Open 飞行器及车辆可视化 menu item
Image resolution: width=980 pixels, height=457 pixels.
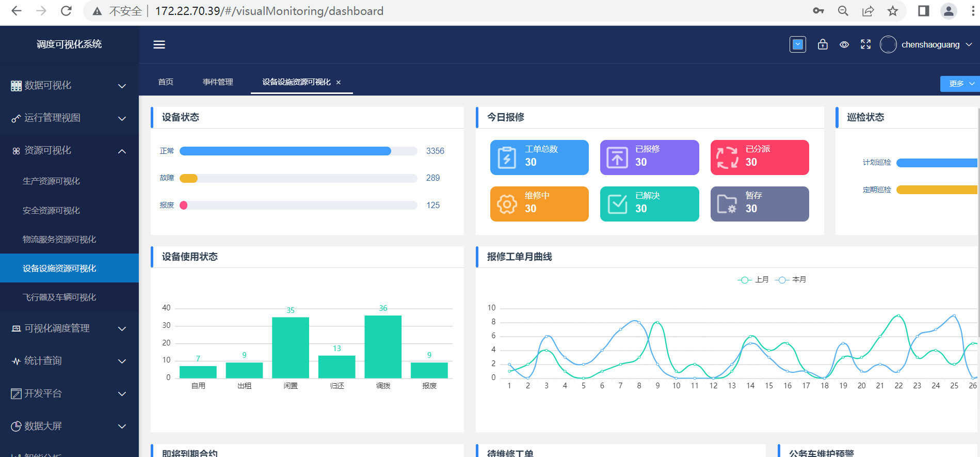point(69,297)
